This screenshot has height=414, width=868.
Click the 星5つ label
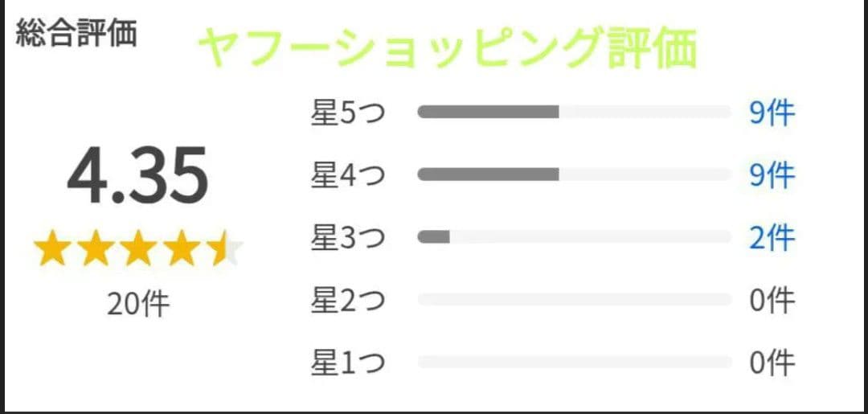coord(348,113)
